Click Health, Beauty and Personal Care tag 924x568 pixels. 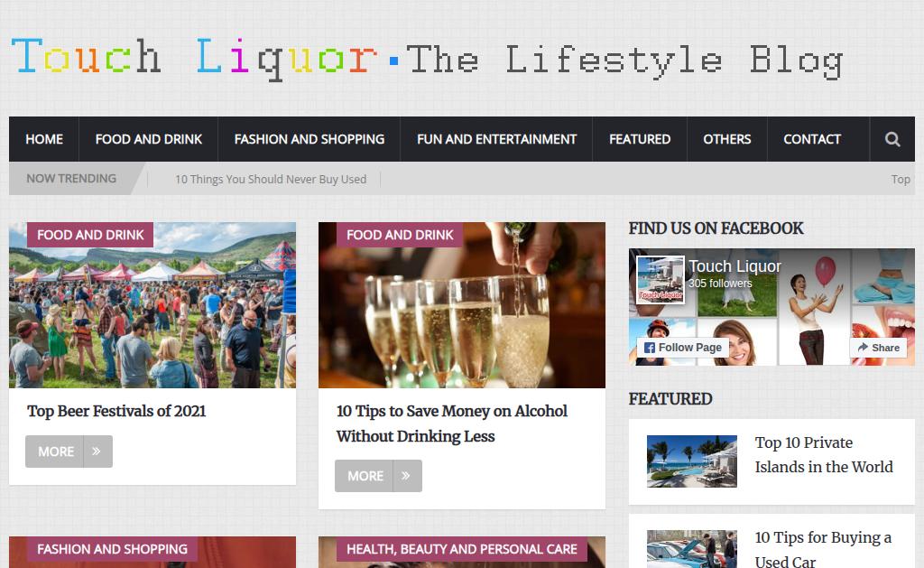pyautogui.click(x=461, y=549)
